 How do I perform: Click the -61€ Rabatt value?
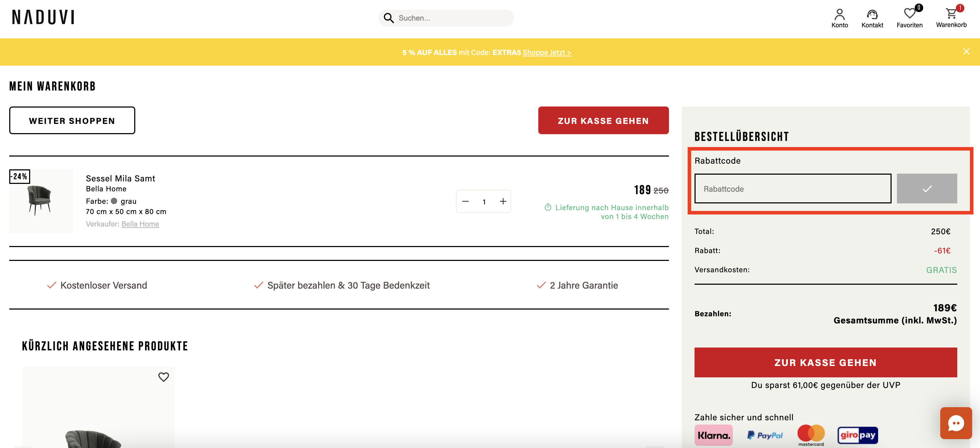(942, 251)
